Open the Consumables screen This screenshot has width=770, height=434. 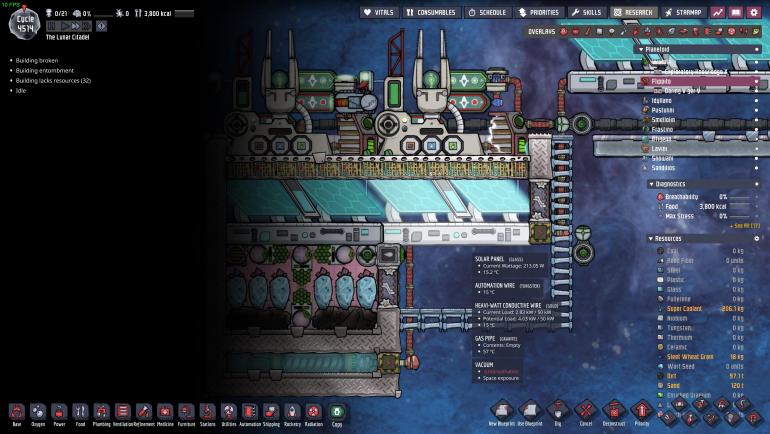[x=431, y=12]
